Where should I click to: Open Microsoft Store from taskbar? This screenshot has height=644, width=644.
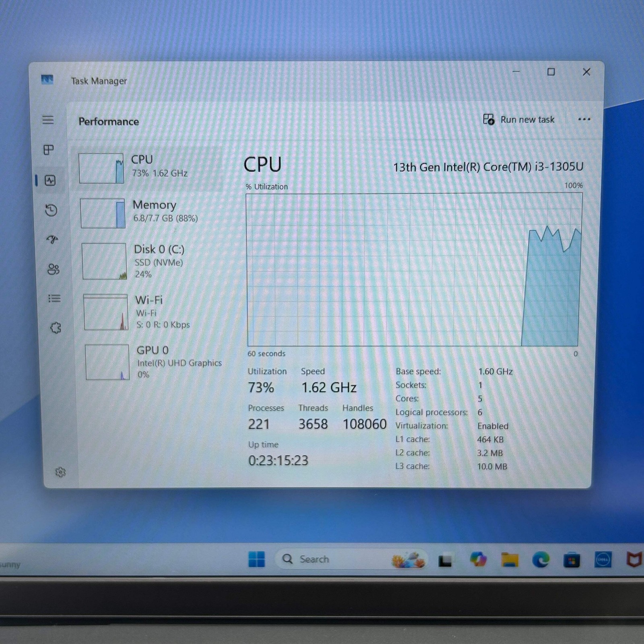point(572,560)
